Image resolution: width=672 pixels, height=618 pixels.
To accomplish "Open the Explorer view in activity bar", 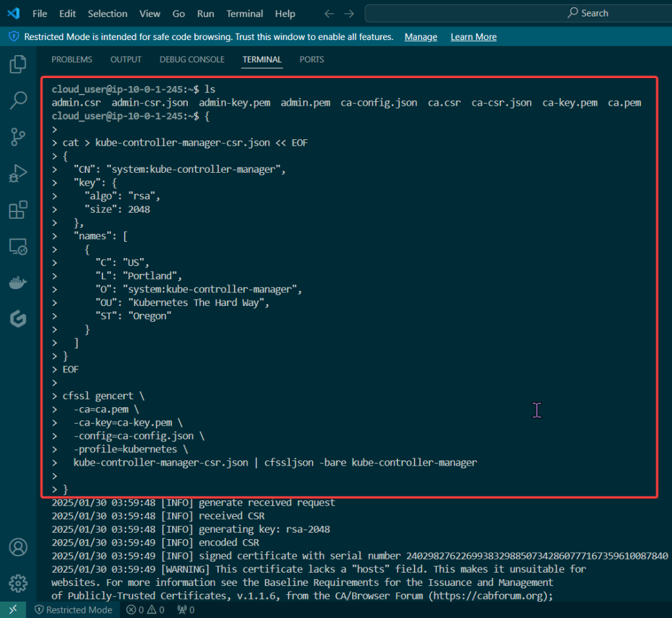I will point(18,64).
